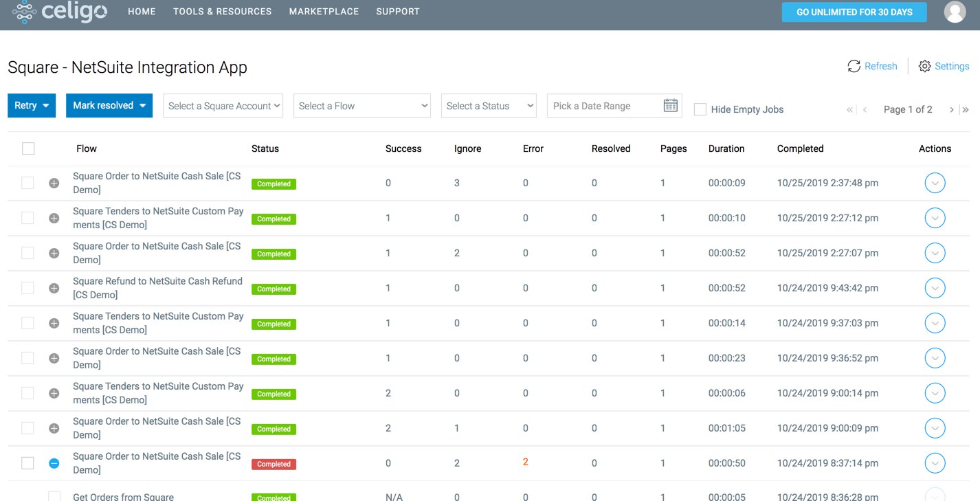
Task: Select checkbox for Square Refund job row
Action: click(27, 288)
